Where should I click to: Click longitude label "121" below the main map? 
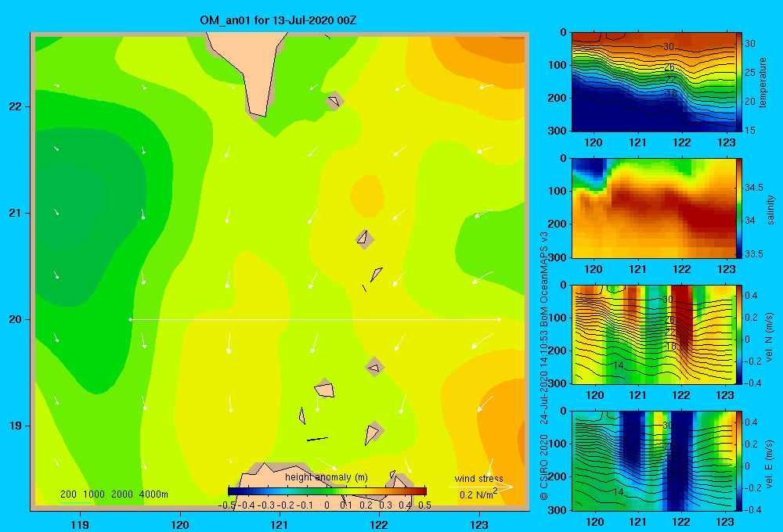(280, 525)
